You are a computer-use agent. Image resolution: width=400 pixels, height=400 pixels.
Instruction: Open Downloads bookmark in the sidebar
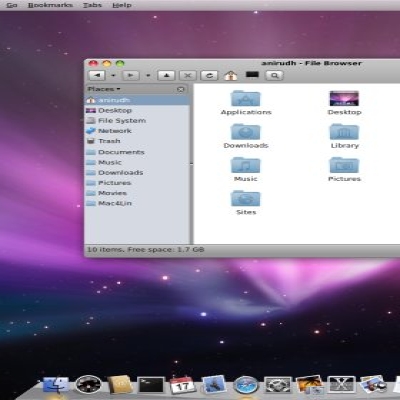pyautogui.click(x=137, y=173)
